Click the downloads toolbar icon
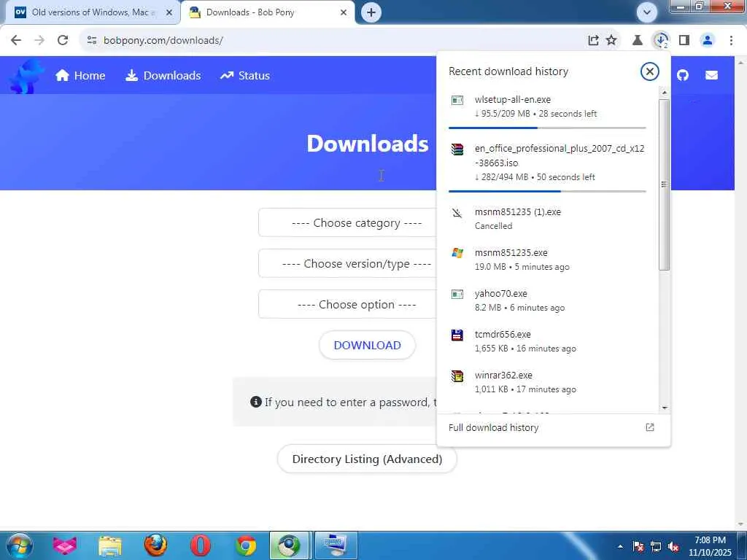This screenshot has width=747, height=560. [661, 41]
